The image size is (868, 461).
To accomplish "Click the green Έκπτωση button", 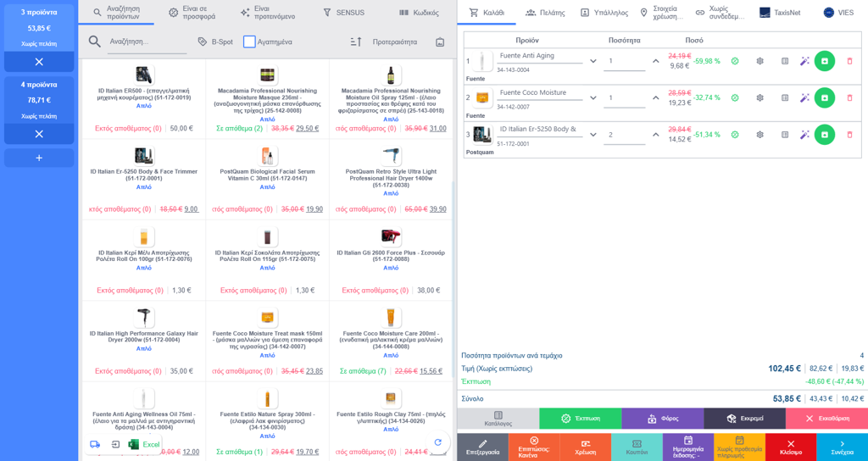I will point(580,419).
